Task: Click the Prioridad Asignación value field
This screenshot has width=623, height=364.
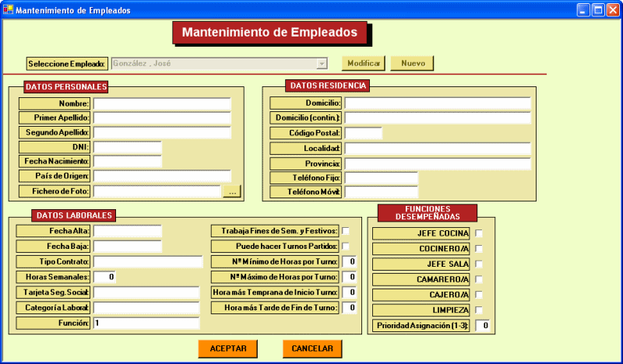Action: [482, 326]
